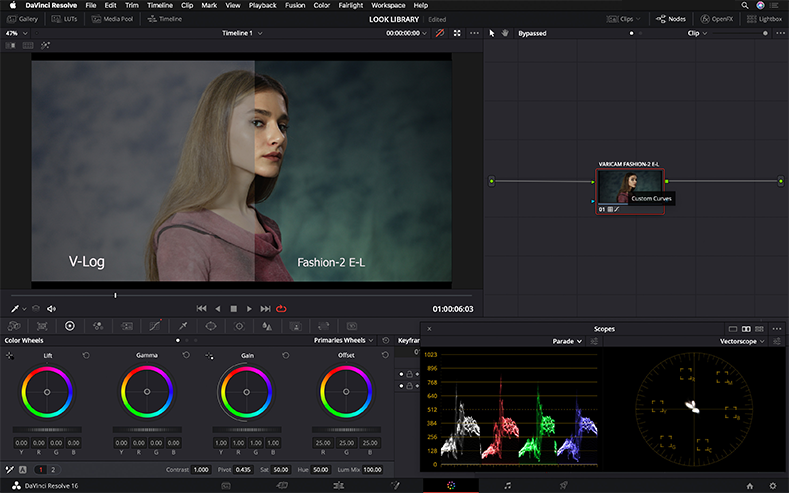789x493 pixels.
Task: Click the Lift color wheel center
Action: tap(47, 392)
